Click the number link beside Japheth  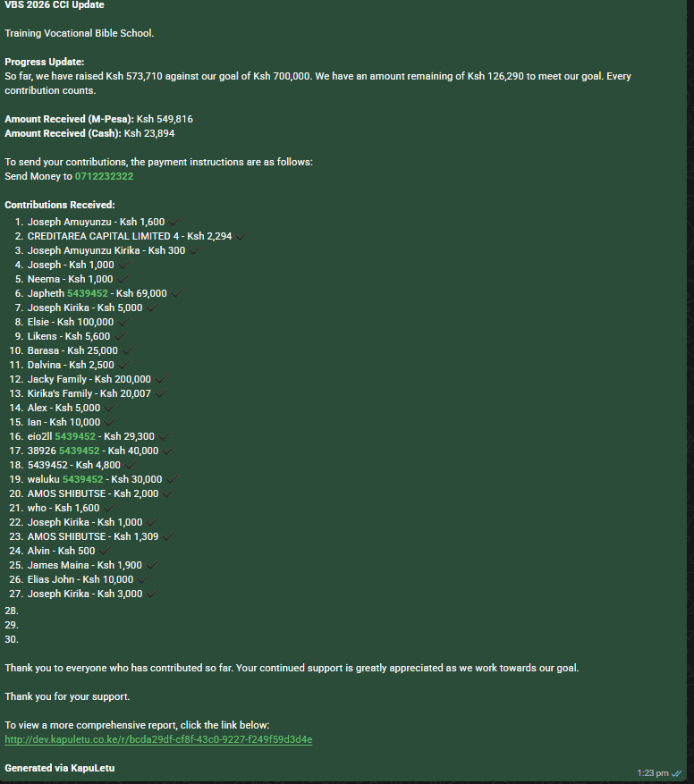[88, 293]
